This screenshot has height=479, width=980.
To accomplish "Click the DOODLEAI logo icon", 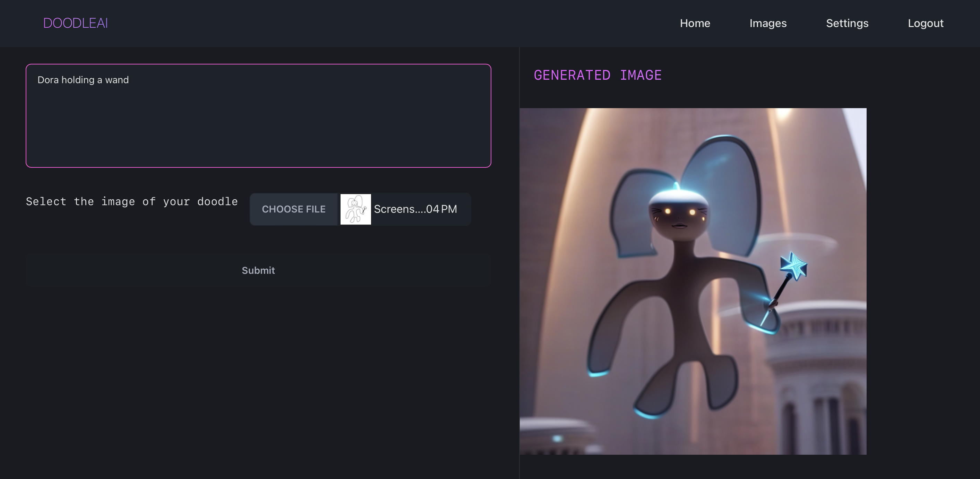I will point(76,23).
